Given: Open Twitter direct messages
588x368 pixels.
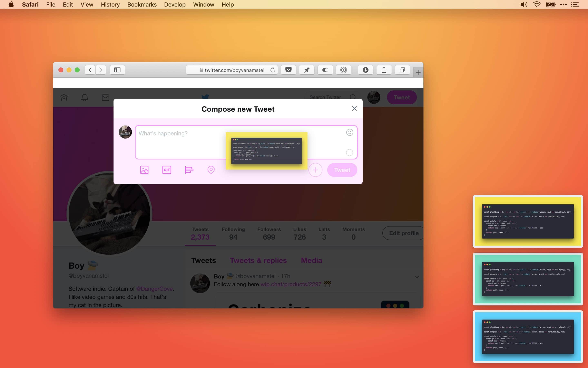Looking at the screenshot, I should (x=105, y=98).
